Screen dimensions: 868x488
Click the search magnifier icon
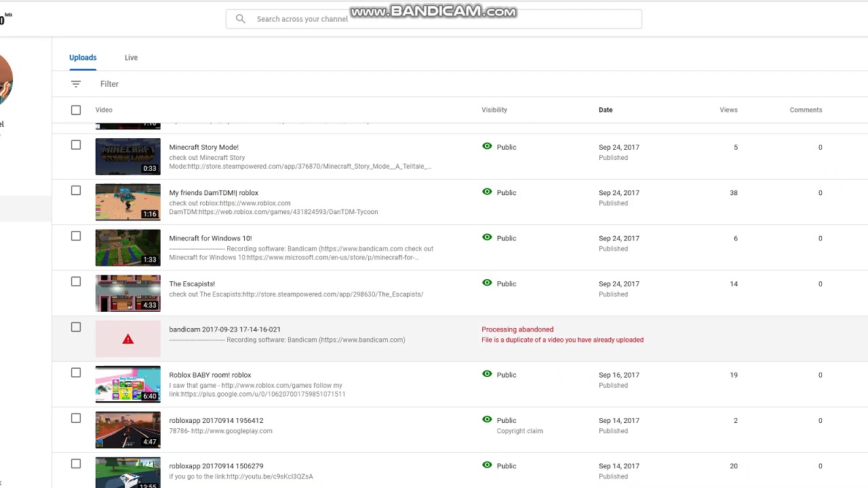pos(240,19)
